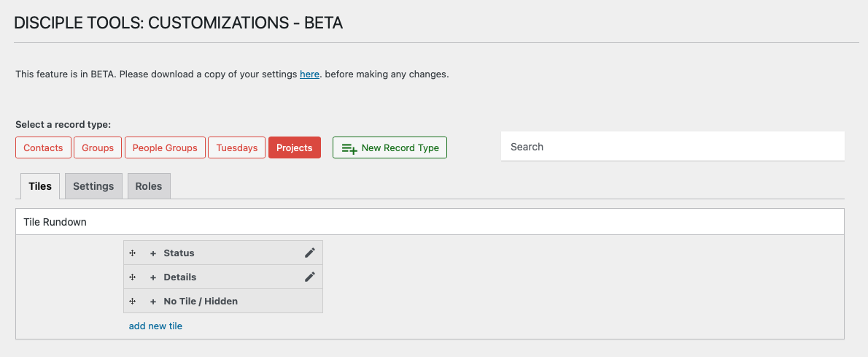Select the Groups record type

click(98, 147)
